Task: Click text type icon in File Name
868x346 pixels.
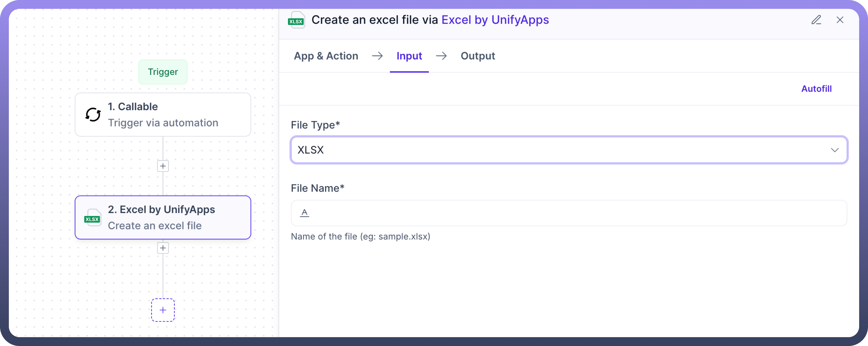Action: click(304, 213)
